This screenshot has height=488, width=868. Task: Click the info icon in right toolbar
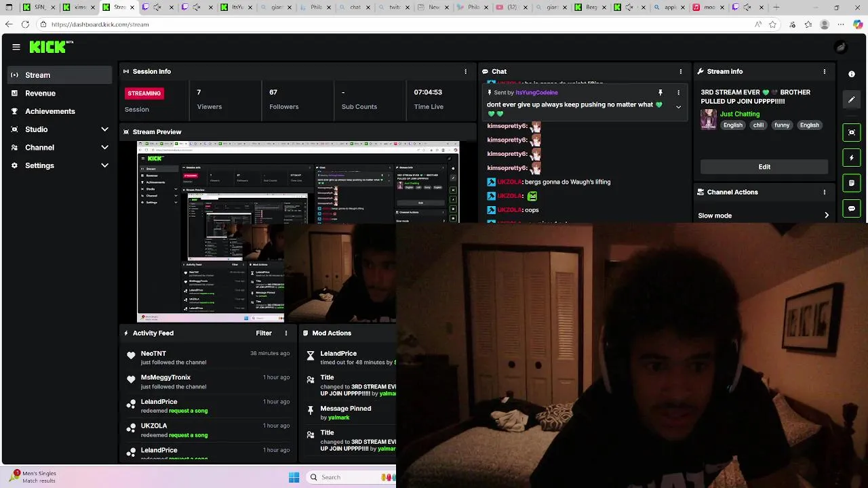(852, 74)
